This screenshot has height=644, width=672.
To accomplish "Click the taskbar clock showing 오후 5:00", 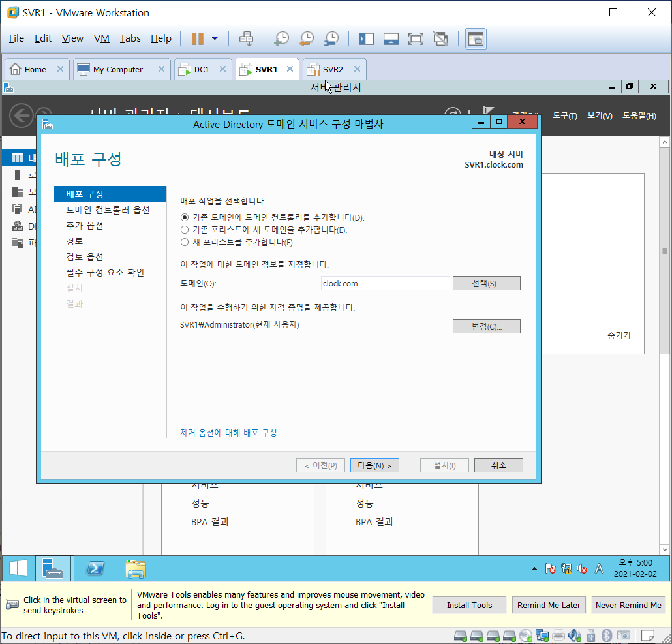I will (635, 568).
